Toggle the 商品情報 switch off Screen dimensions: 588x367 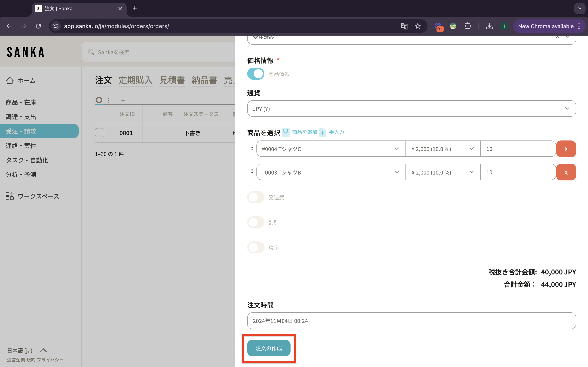pyautogui.click(x=256, y=74)
